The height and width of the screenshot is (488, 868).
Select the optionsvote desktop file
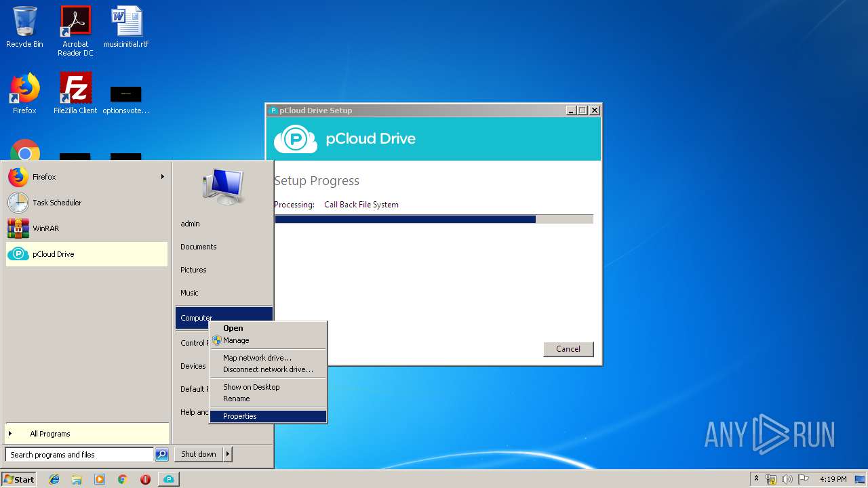(126, 100)
